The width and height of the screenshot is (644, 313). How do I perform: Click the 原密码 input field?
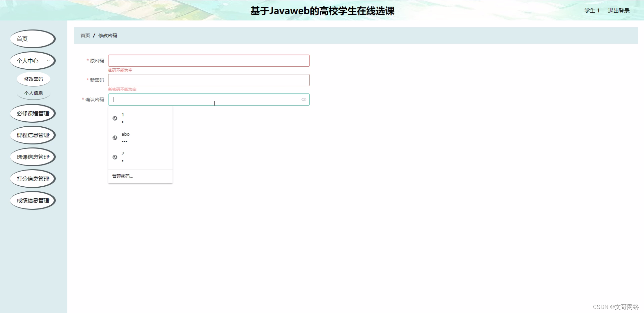[208, 60]
